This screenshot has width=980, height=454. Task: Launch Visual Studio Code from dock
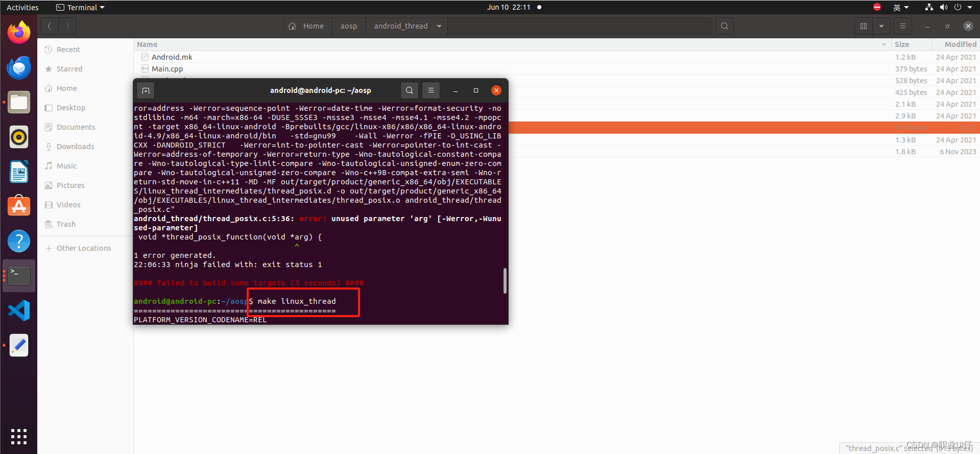19,310
